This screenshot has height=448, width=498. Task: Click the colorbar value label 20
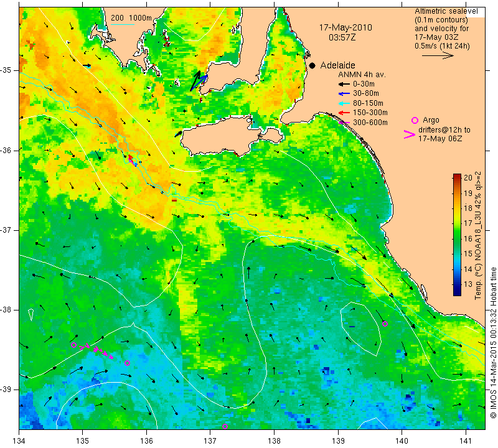[469, 177]
